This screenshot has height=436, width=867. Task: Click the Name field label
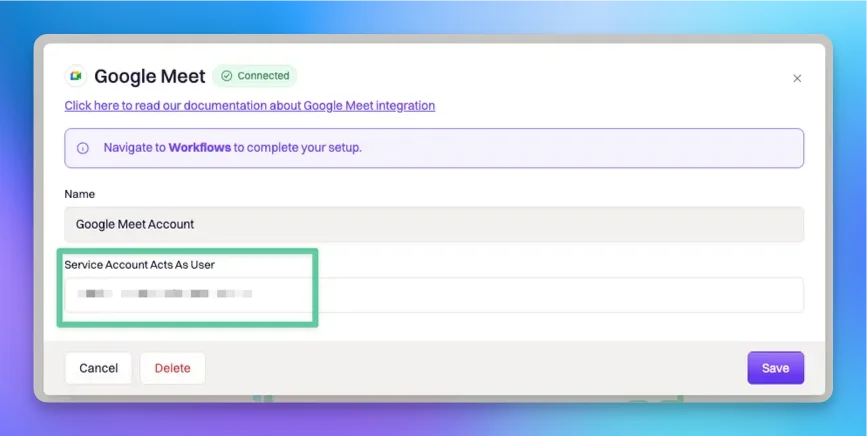pos(80,194)
